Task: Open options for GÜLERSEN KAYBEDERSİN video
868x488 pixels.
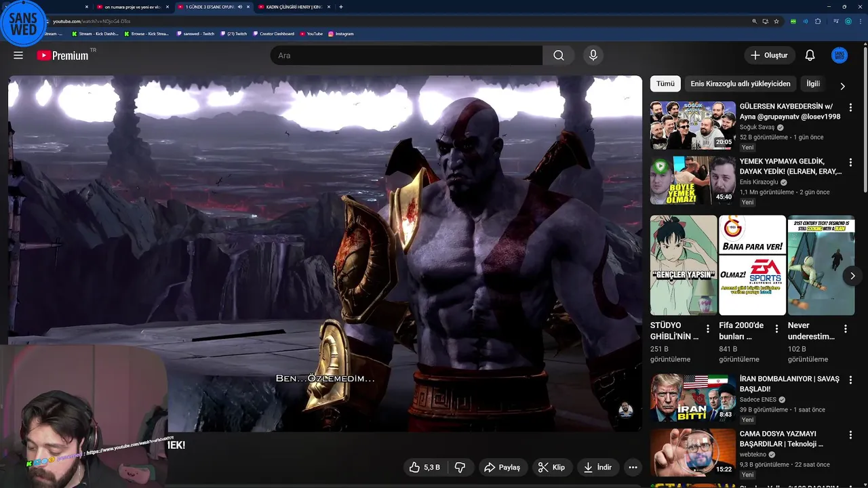Action: pyautogui.click(x=850, y=108)
